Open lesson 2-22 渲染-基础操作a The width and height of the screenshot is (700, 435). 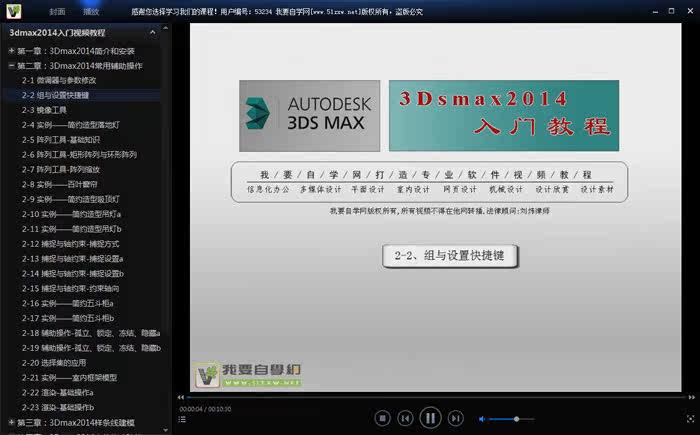click(58, 393)
